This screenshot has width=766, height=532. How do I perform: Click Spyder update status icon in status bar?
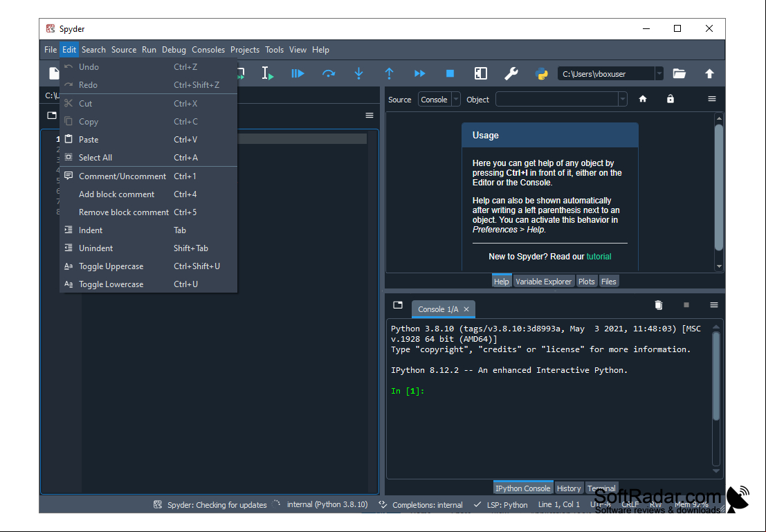point(157,504)
